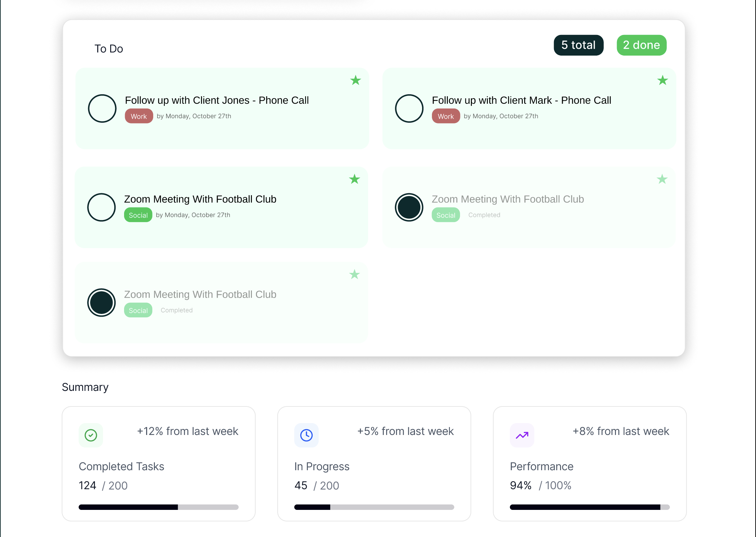This screenshot has width=756, height=537.
Task: Click the Performance progress bar
Action: click(590, 507)
